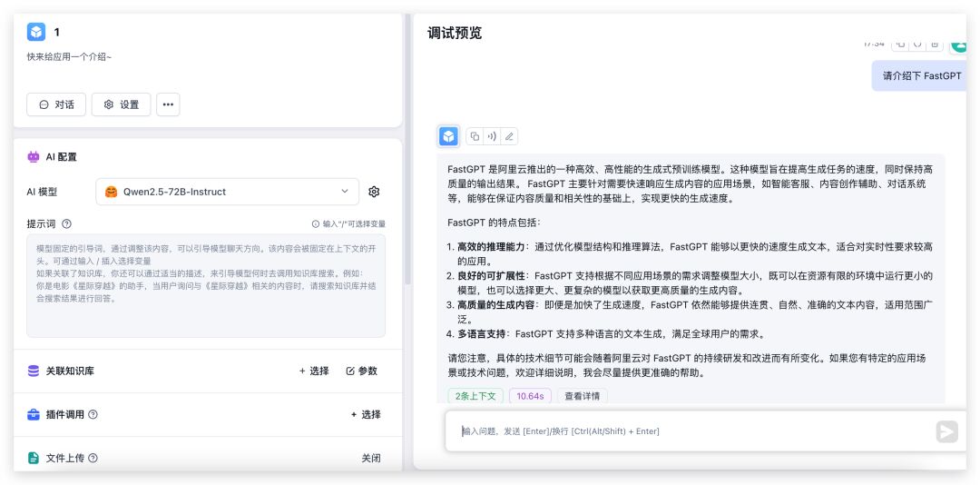Click 选择 to add a plugin
Viewport: 980px width, 485px height.
coord(366,414)
